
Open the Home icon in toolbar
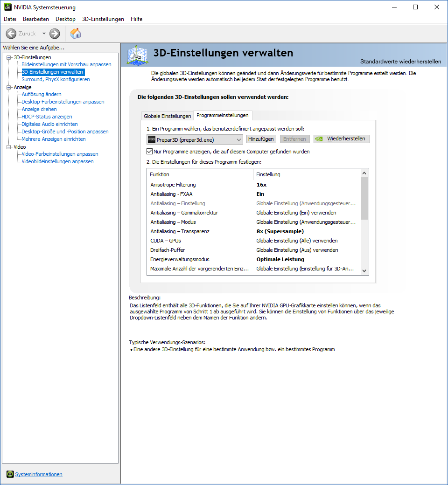coord(76,34)
